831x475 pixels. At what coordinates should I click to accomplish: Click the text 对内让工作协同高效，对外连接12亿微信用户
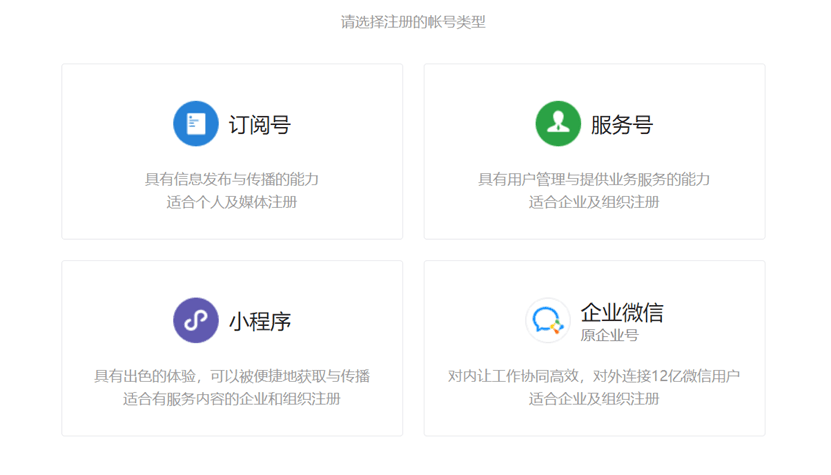(x=594, y=376)
